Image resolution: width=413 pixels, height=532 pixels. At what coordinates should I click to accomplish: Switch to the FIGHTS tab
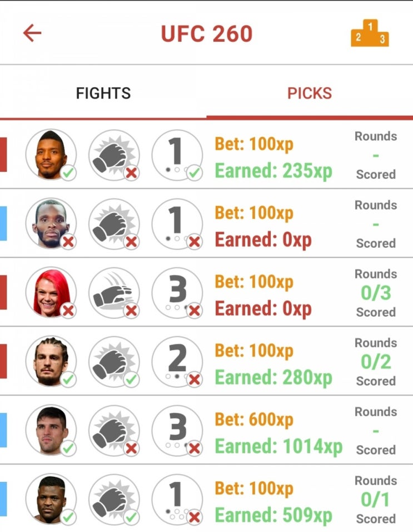tap(103, 93)
